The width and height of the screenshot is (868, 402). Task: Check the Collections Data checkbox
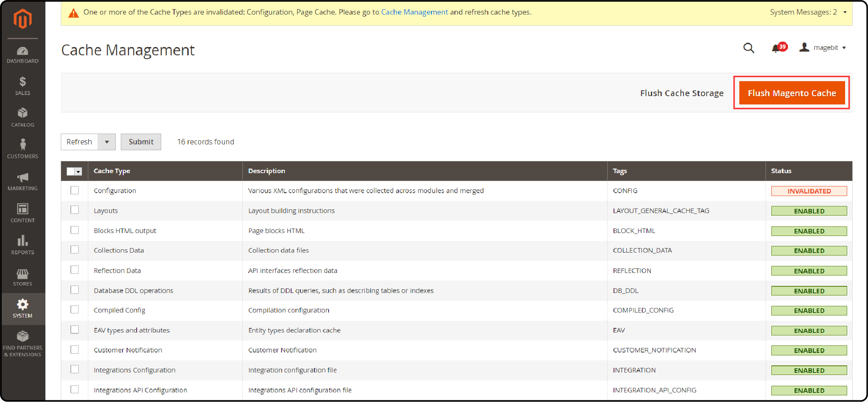pyautogui.click(x=75, y=250)
